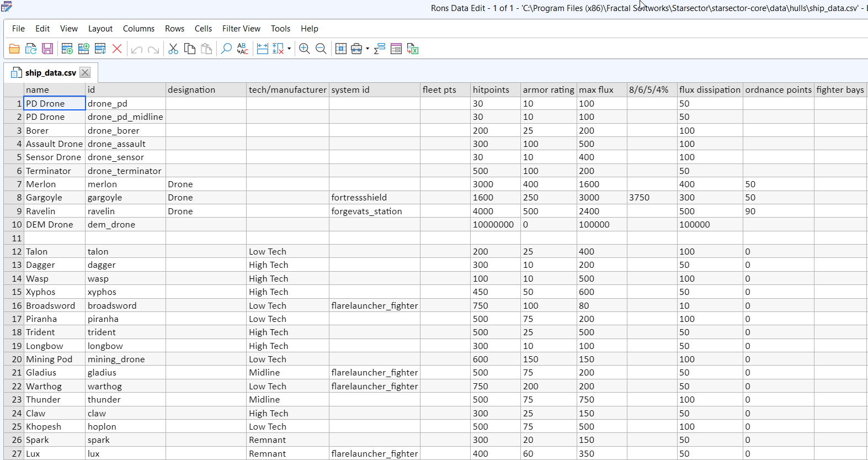Click the undo arrow icon

tap(137, 49)
